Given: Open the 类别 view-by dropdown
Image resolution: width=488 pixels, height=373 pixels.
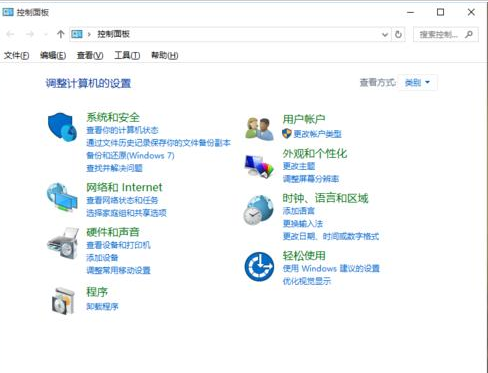Looking at the screenshot, I should [418, 82].
